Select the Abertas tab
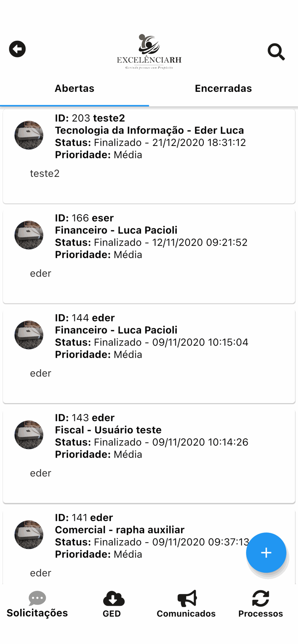 (74, 88)
